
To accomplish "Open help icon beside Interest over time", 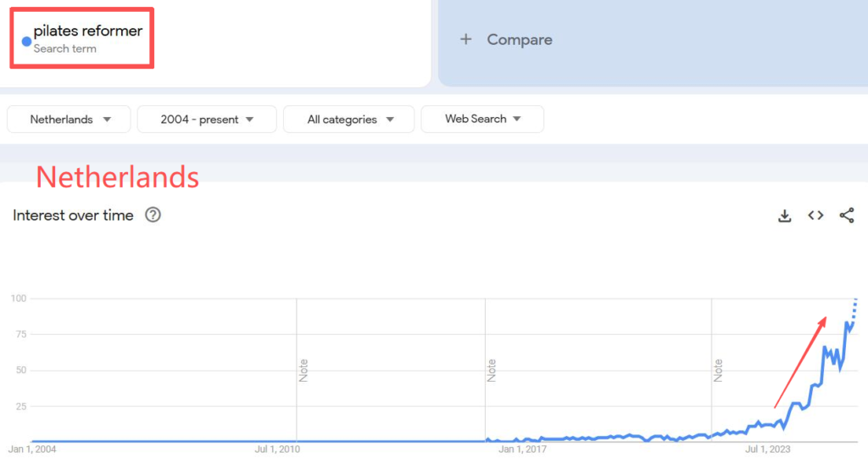I will 153,215.
